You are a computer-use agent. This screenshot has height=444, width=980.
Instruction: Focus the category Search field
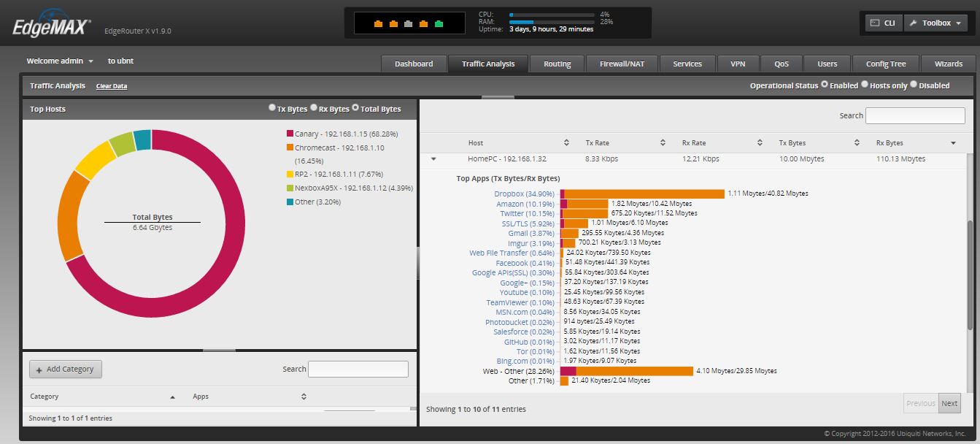358,369
